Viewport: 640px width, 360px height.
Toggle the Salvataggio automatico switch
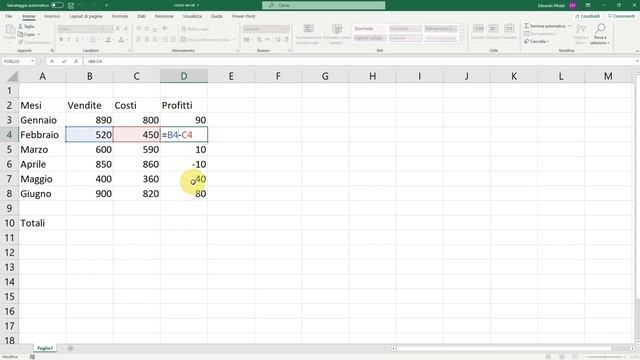(57, 5)
